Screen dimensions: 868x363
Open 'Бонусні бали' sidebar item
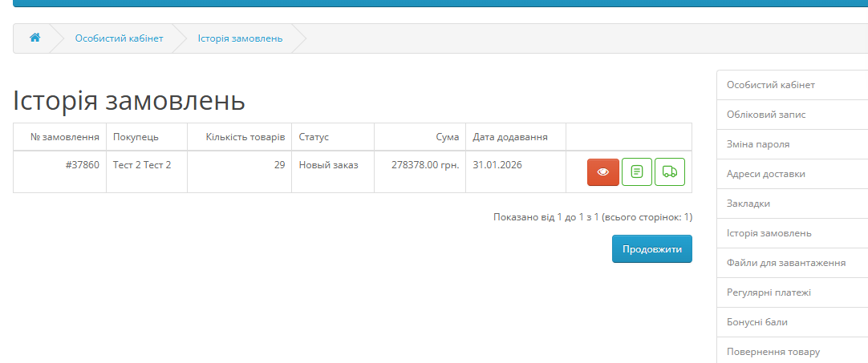coord(792,322)
